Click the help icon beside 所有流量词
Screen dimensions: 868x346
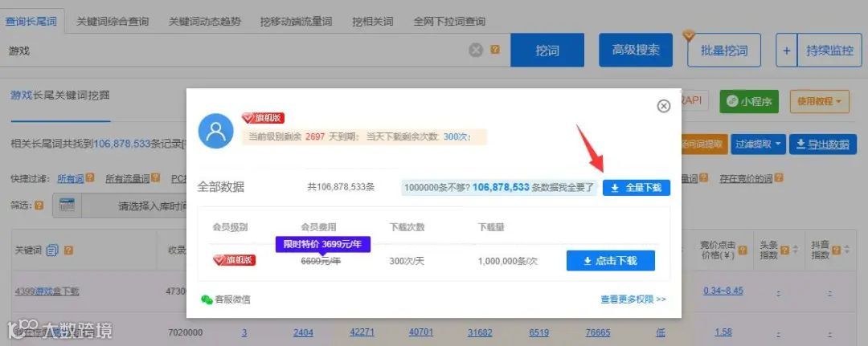156,178
